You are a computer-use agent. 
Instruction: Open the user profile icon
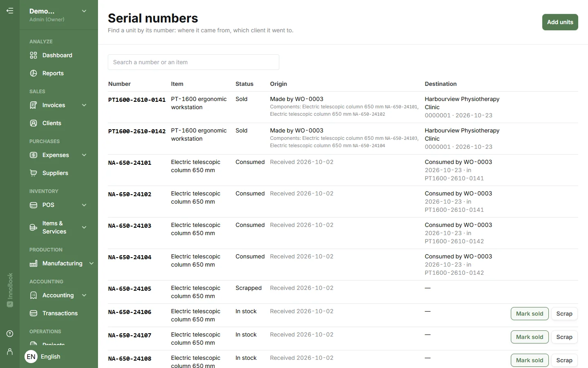pos(10,352)
